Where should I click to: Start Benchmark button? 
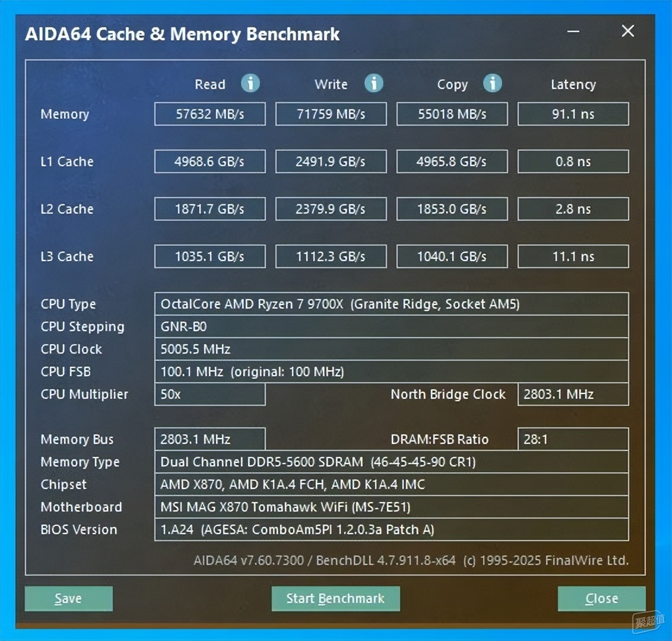coord(335,599)
